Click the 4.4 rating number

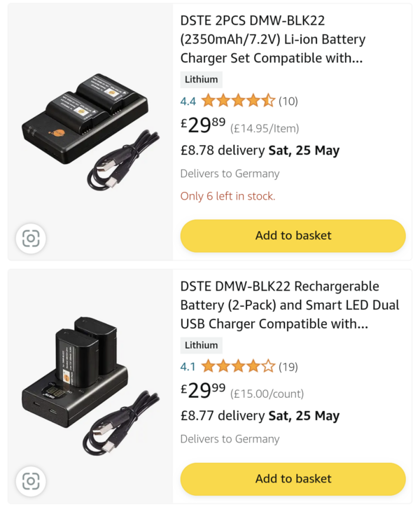(188, 101)
